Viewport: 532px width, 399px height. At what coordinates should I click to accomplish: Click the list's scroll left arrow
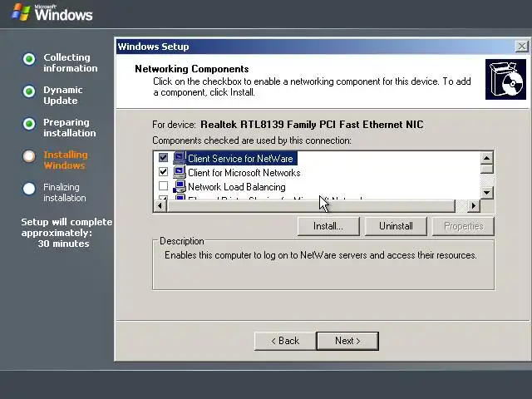[160, 205]
